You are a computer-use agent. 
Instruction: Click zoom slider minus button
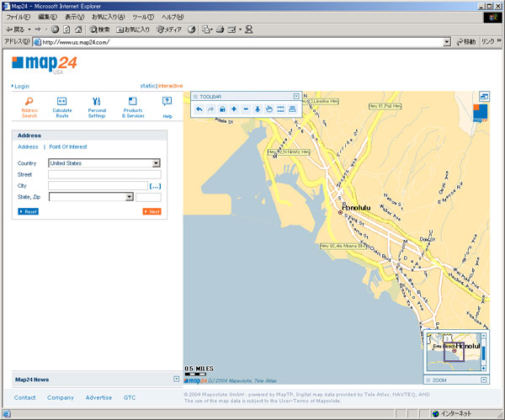pos(483,336)
